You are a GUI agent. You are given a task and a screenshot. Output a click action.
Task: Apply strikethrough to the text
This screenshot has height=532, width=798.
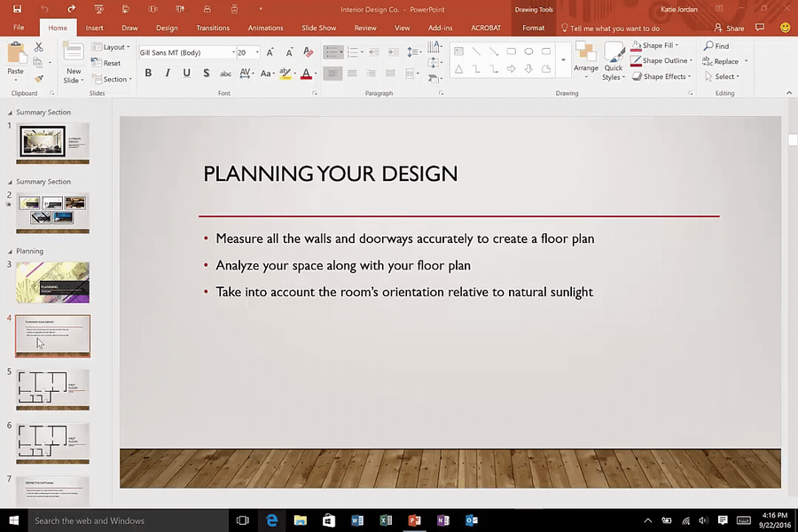coord(224,73)
